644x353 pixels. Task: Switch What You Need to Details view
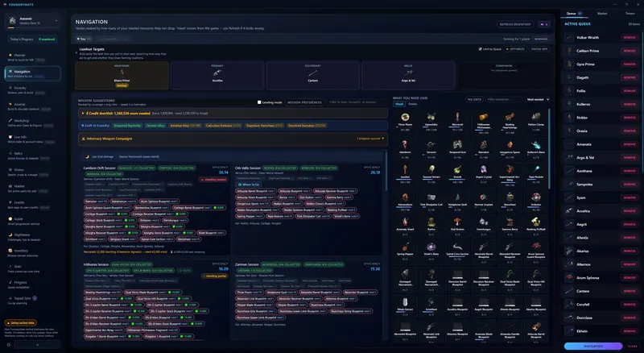pyautogui.click(x=412, y=104)
